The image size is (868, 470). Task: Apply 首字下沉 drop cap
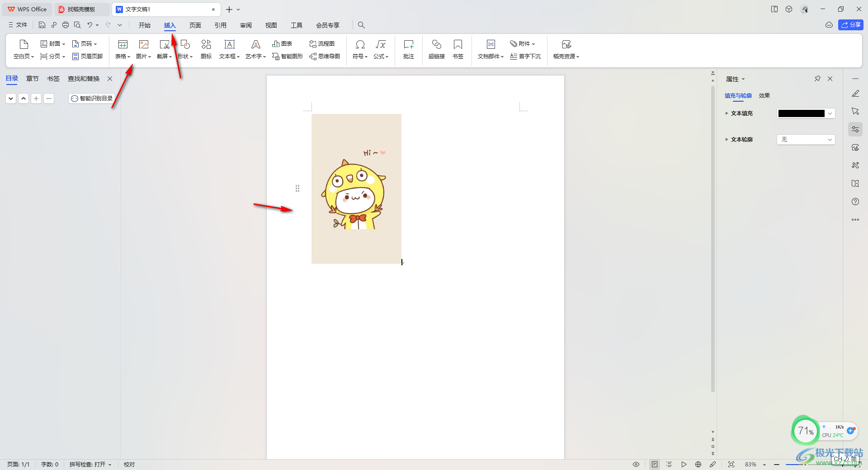(525, 56)
